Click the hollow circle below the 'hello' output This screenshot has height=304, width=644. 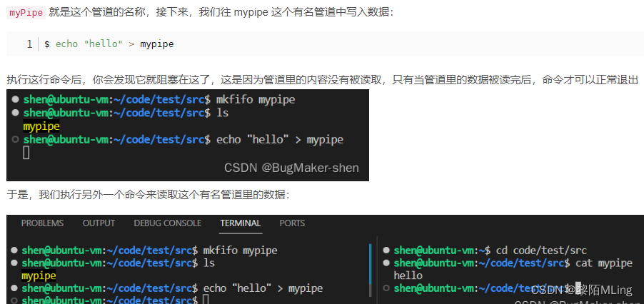(386, 288)
